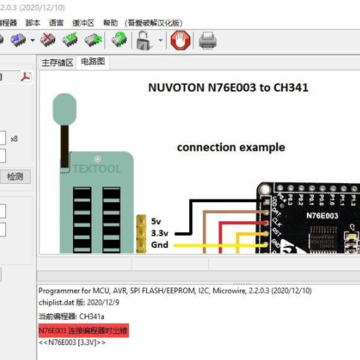The image size is (360, 360).
Task: Click the Program chip green-arrow icon
Action: point(93,40)
